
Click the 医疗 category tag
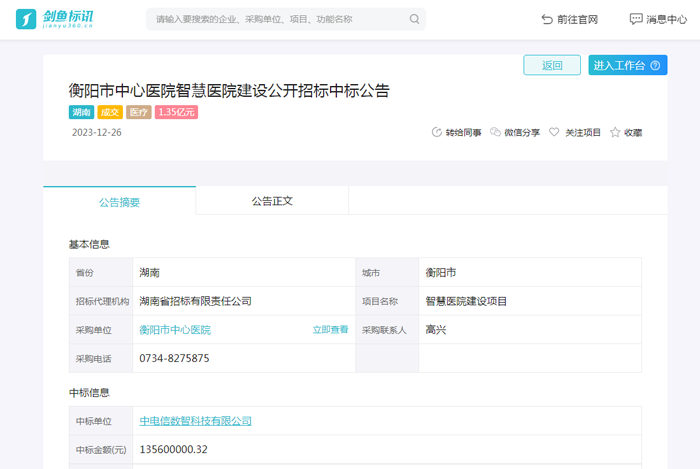tap(139, 113)
